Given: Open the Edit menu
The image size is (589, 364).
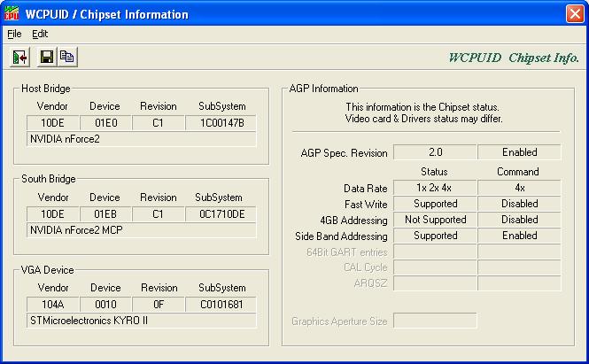Looking at the screenshot, I should tap(40, 34).
